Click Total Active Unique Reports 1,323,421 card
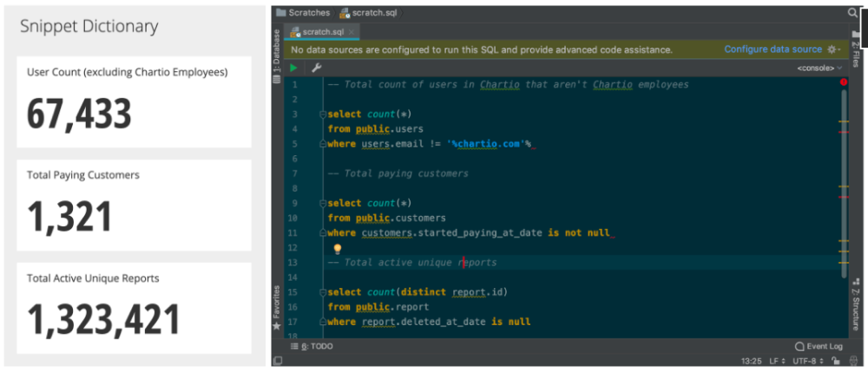The height and width of the screenshot is (372, 868). [134, 308]
